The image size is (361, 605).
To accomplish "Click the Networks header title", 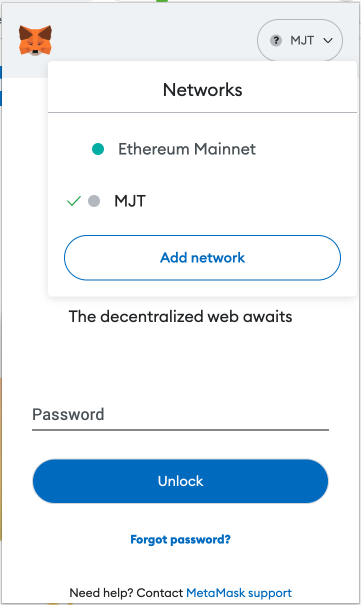I will pyautogui.click(x=202, y=90).
